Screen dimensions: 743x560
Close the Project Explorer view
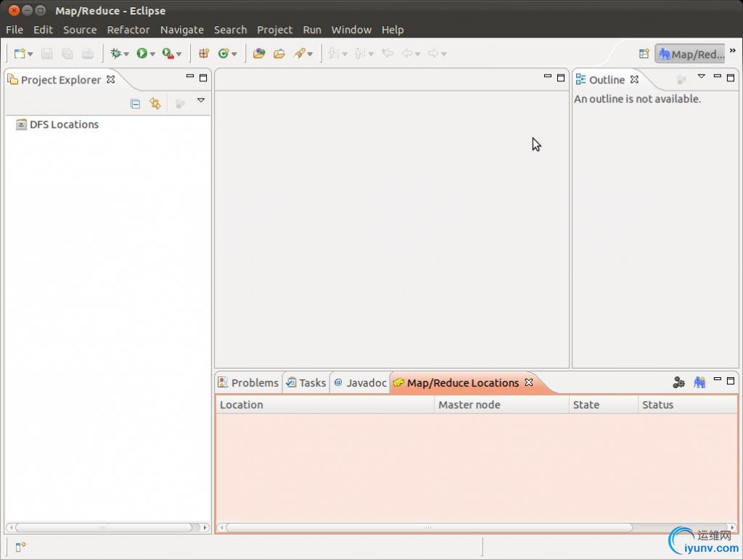[111, 79]
